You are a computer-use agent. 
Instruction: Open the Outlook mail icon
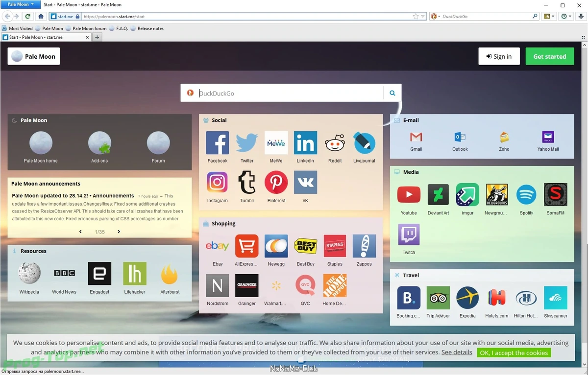coord(460,137)
